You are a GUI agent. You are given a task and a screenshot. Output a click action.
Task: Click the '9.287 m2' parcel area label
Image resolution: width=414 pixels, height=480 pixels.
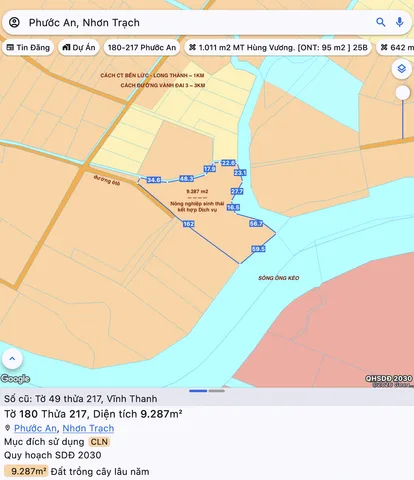pyautogui.click(x=197, y=191)
